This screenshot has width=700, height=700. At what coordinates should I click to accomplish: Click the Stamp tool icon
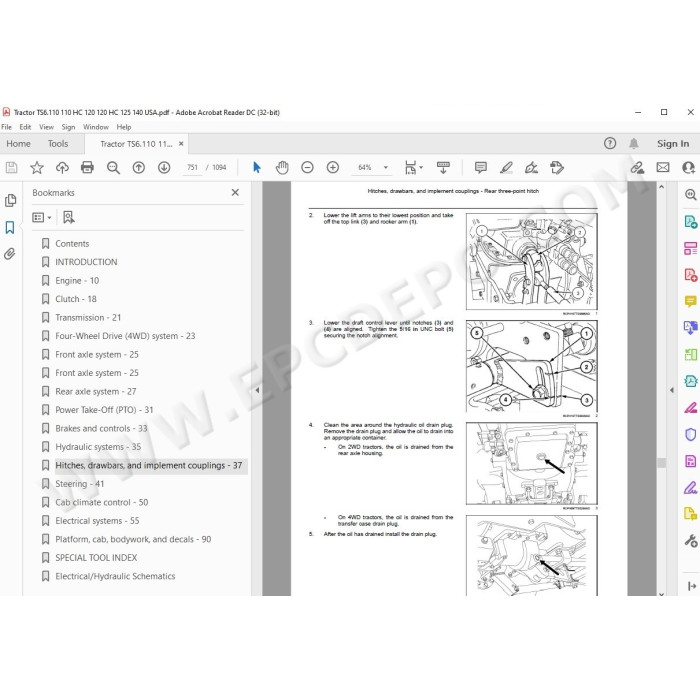[x=557, y=168]
